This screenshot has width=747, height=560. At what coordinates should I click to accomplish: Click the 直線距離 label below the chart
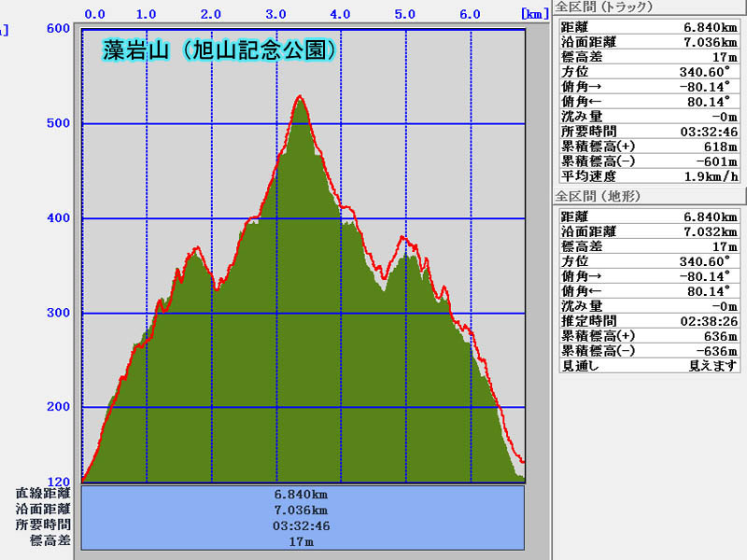click(43, 494)
